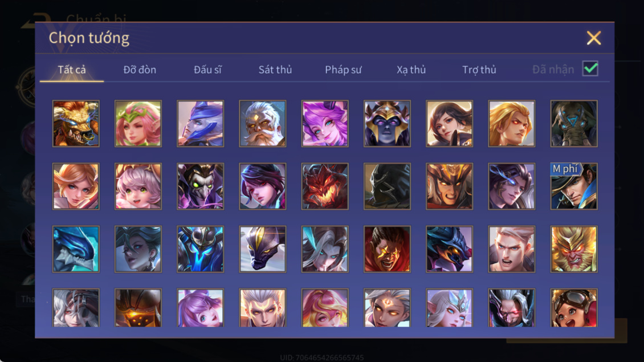
Task: Select the Đấu sĩ category tab
Action: [207, 70]
